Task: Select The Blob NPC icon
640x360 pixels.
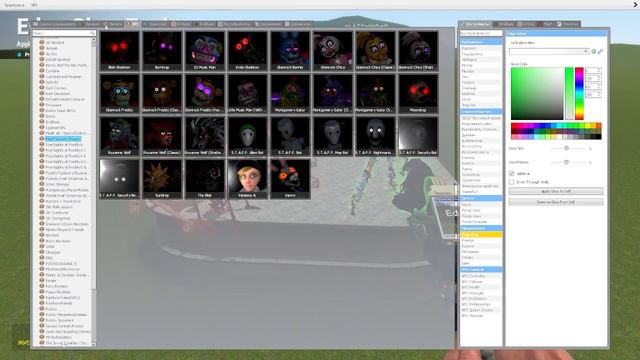Action: pos(204,179)
